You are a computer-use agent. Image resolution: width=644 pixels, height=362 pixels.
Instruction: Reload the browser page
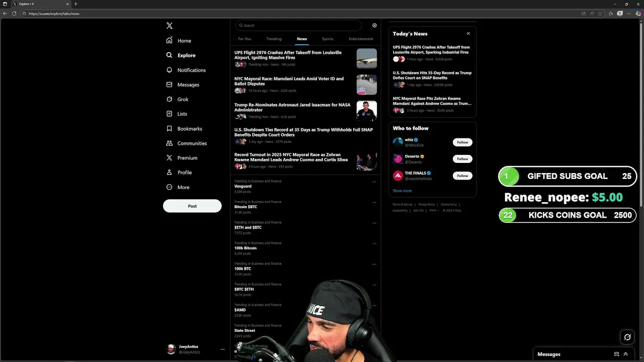(14, 14)
